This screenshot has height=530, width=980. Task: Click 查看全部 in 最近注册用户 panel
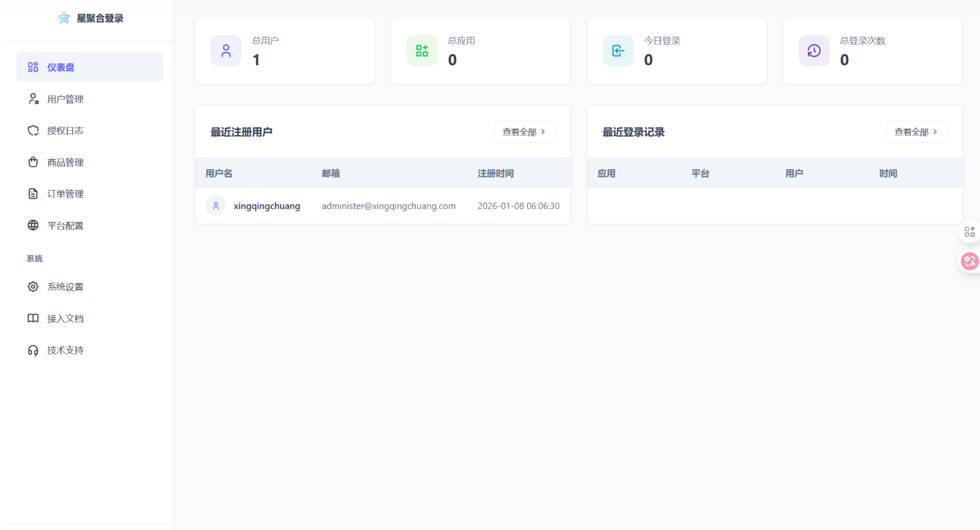(x=524, y=132)
